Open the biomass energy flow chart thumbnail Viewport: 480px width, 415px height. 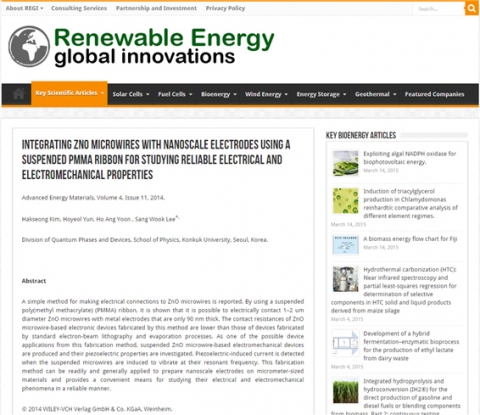point(345,245)
